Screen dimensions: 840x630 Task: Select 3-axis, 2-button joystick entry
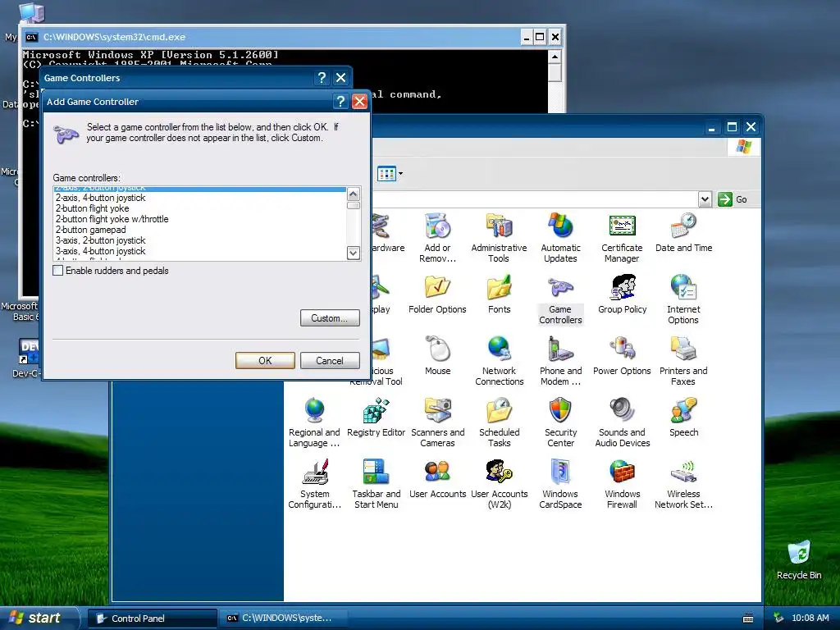(200, 240)
